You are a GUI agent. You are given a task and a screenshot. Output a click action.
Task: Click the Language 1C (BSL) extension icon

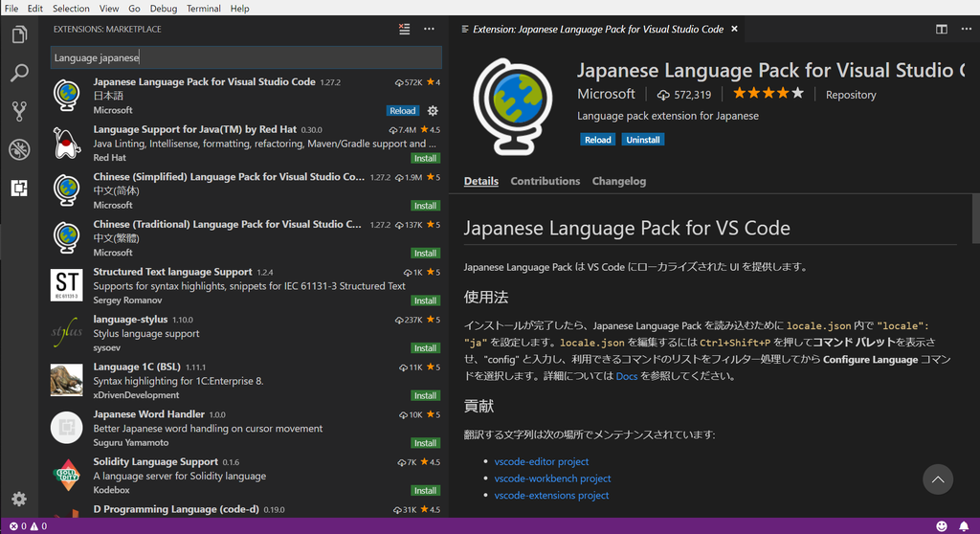point(66,380)
